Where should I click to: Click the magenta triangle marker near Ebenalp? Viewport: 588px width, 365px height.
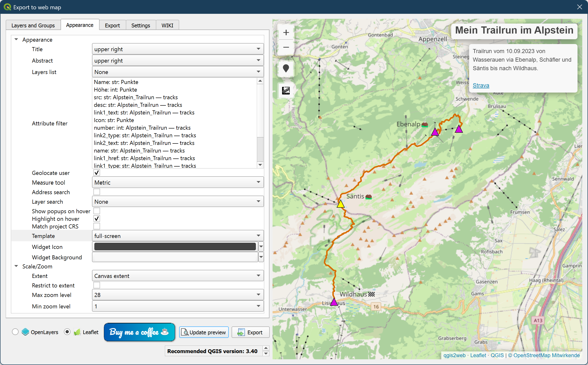(435, 132)
